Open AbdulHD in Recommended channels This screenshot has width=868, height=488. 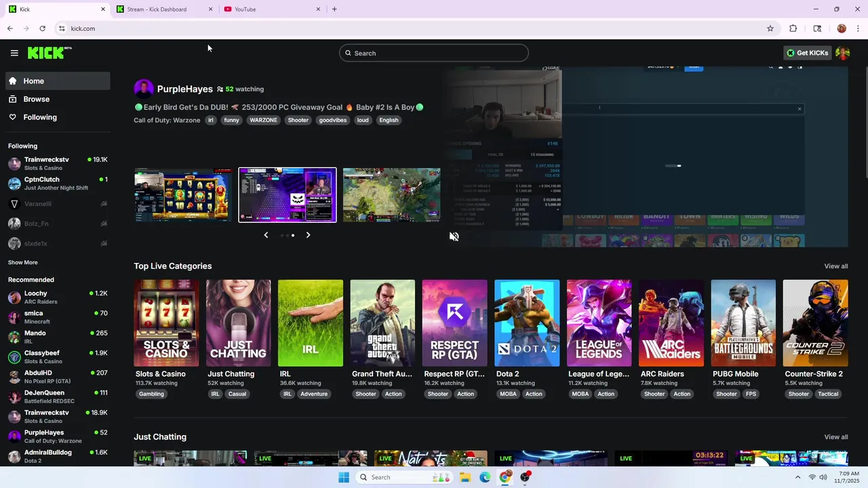pos(58,377)
